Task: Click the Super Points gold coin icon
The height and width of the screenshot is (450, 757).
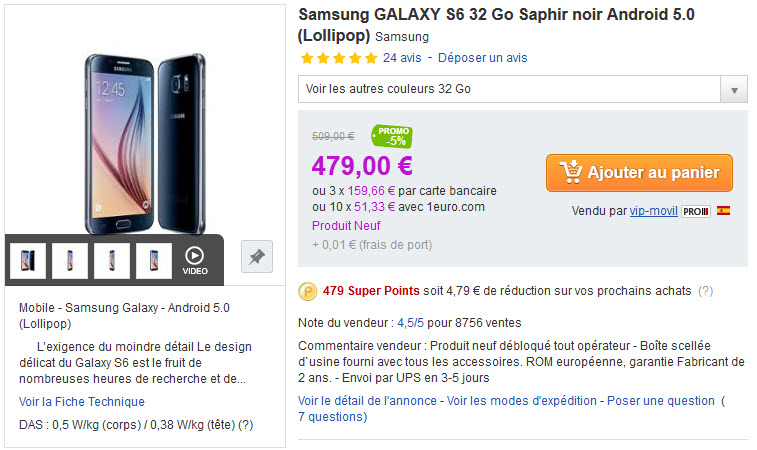Action: coord(308,291)
